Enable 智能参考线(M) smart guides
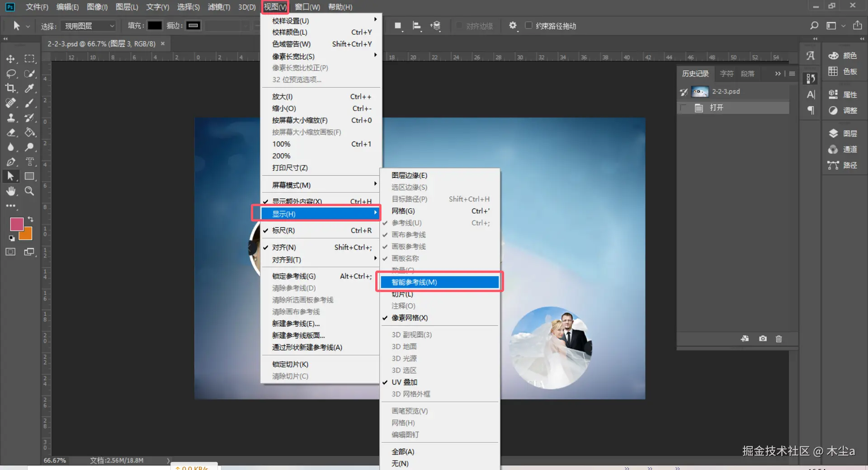 coord(440,282)
